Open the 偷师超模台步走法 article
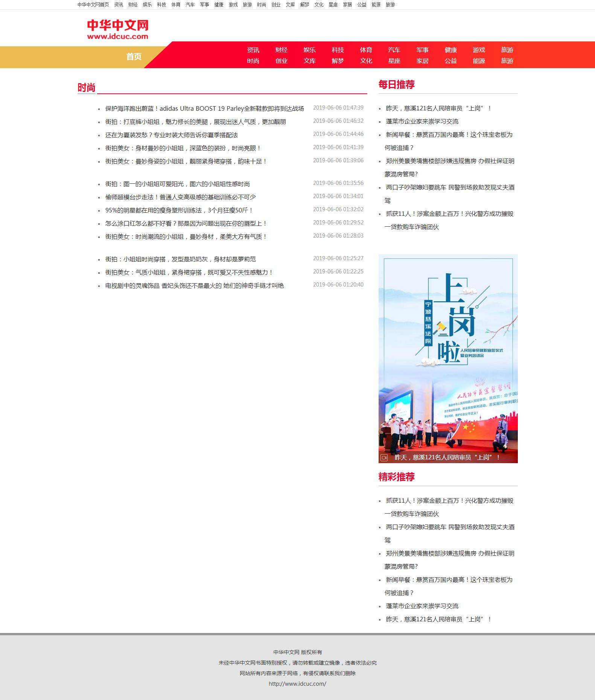Screen dimensions: 595x700 tap(180, 197)
